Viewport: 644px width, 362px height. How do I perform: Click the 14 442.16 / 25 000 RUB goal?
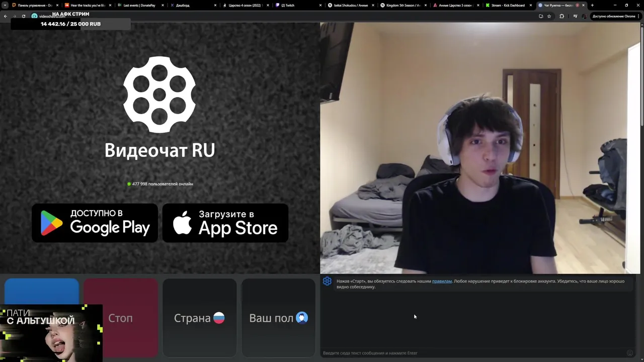pos(70,24)
